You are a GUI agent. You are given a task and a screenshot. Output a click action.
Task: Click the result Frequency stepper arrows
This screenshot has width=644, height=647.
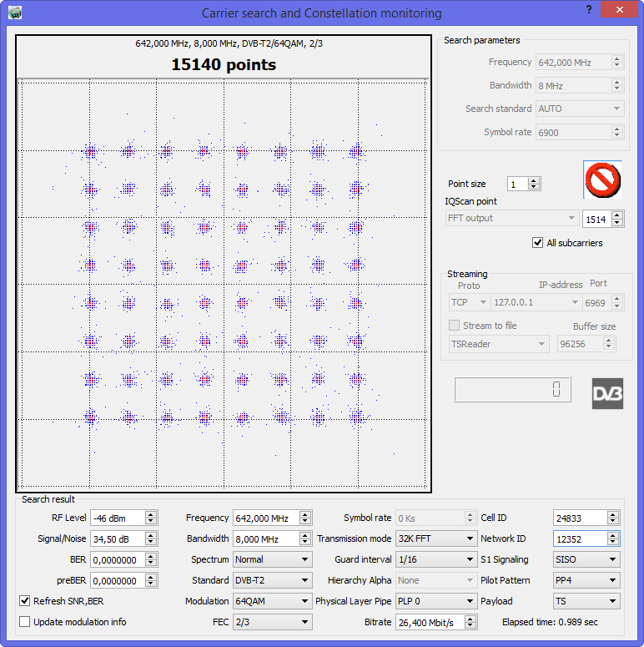pos(305,518)
